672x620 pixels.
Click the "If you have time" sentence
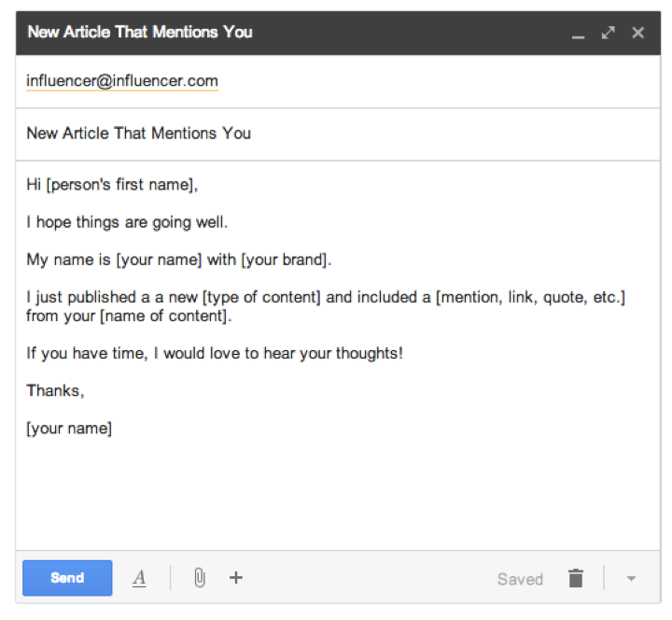[215, 354]
